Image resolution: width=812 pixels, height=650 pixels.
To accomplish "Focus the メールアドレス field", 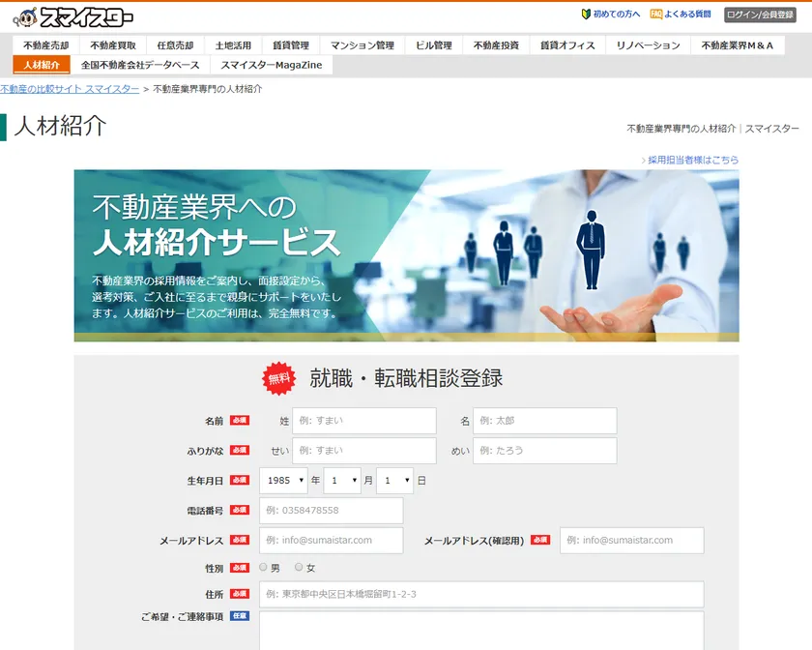I will (332, 540).
